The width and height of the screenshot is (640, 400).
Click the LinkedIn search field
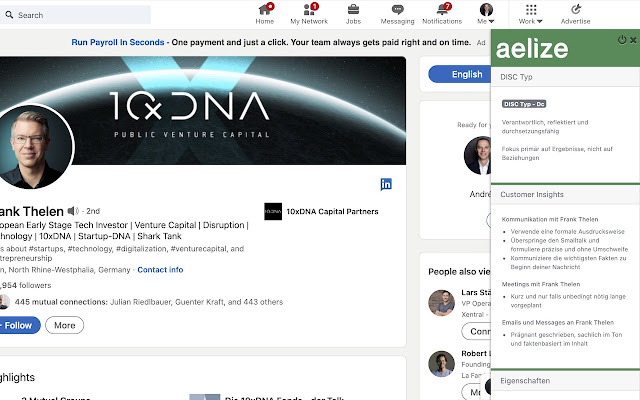click(x=76, y=15)
